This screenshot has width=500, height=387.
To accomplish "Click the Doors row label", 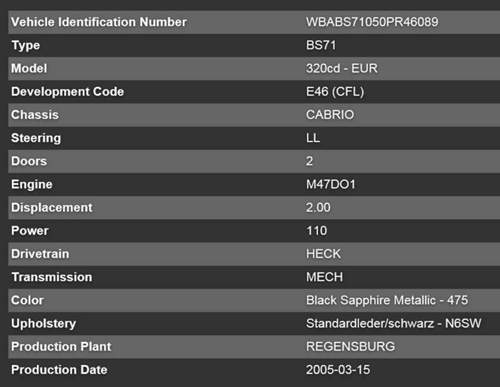I will click(29, 161).
